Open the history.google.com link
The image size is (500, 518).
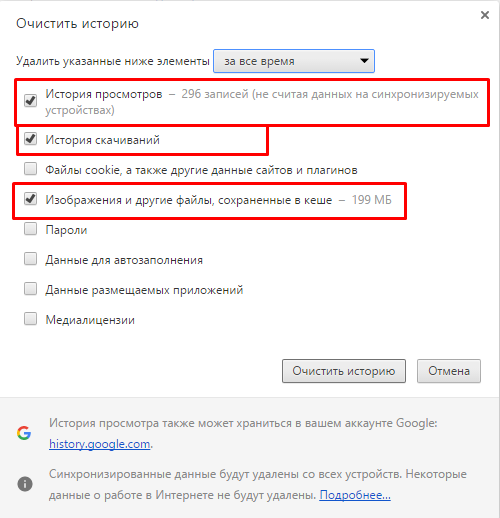point(99,444)
